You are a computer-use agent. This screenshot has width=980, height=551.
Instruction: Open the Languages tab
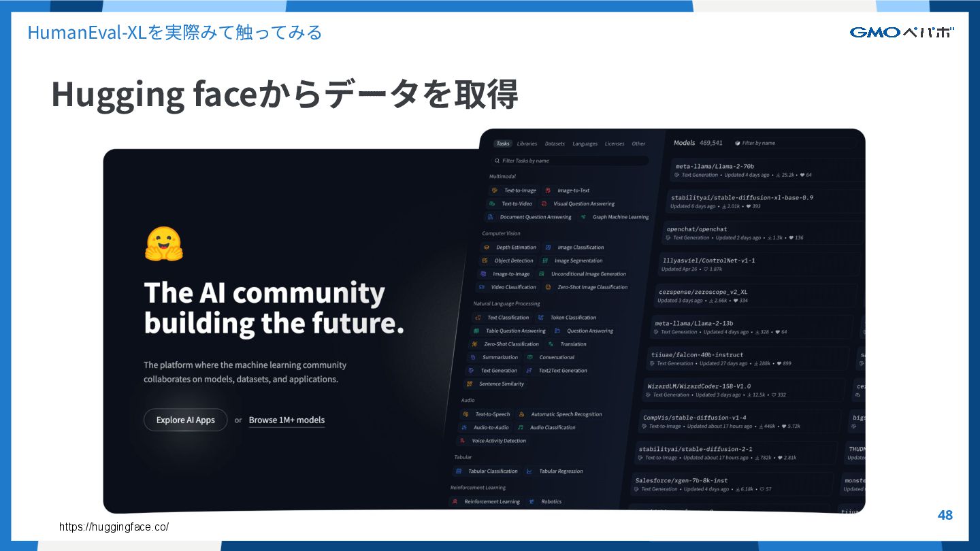[585, 144]
